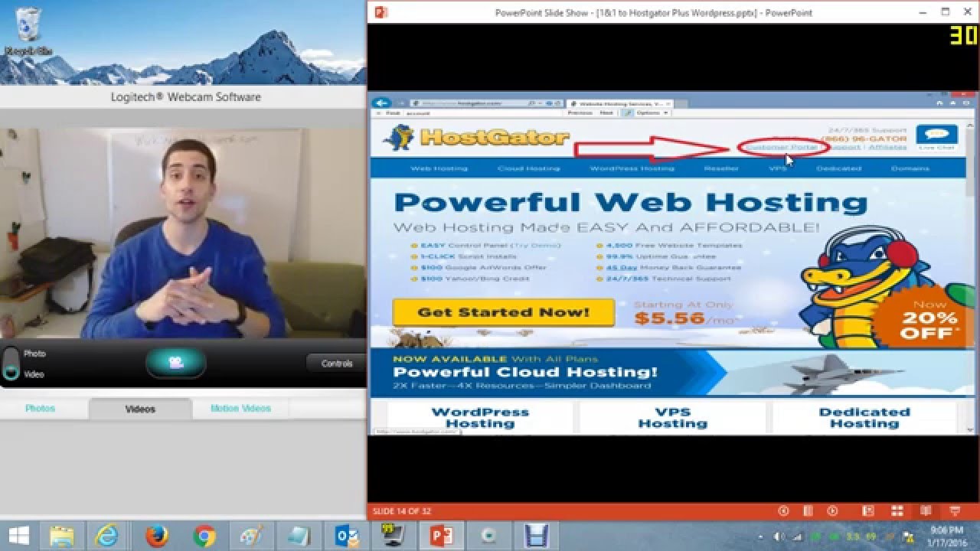Open the see-all-slides status bar icon
The width and height of the screenshot is (980, 551).
tap(808, 510)
